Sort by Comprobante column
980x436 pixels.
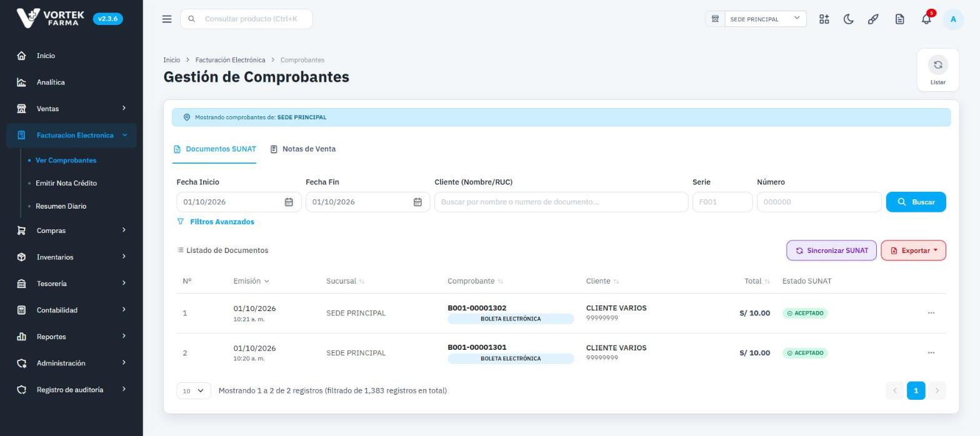pyautogui.click(x=475, y=281)
